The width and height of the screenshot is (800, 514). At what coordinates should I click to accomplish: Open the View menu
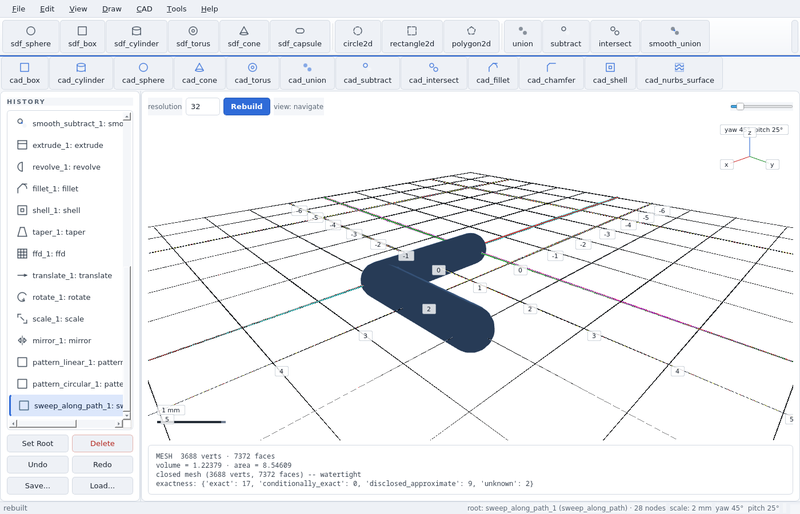click(x=78, y=9)
